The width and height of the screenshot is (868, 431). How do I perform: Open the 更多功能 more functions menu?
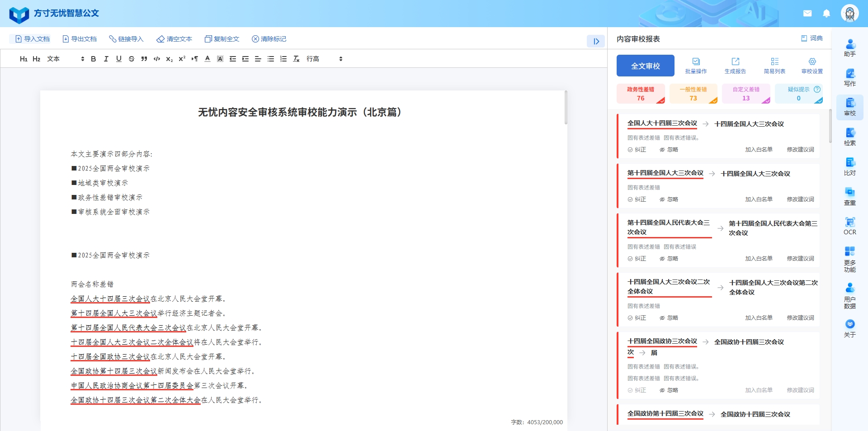[850, 261]
